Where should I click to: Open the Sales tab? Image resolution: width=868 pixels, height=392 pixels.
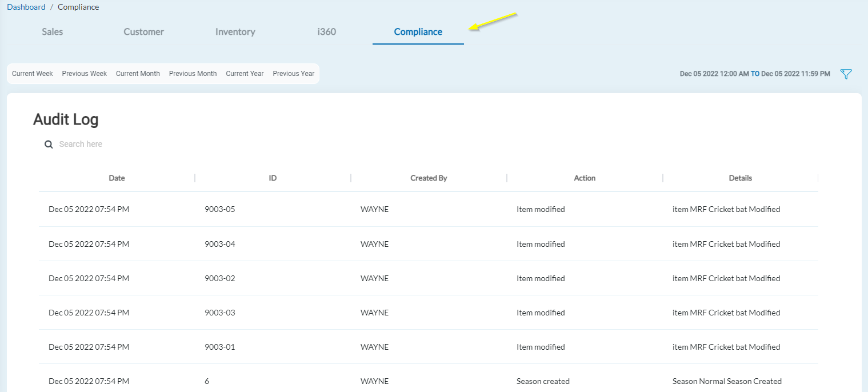(x=53, y=32)
